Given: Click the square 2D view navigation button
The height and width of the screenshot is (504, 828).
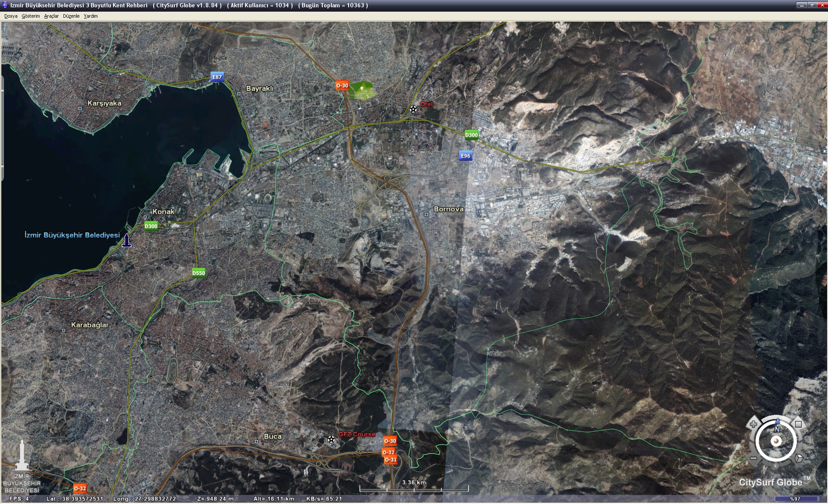Looking at the screenshot, I should pyautogui.click(x=798, y=424).
